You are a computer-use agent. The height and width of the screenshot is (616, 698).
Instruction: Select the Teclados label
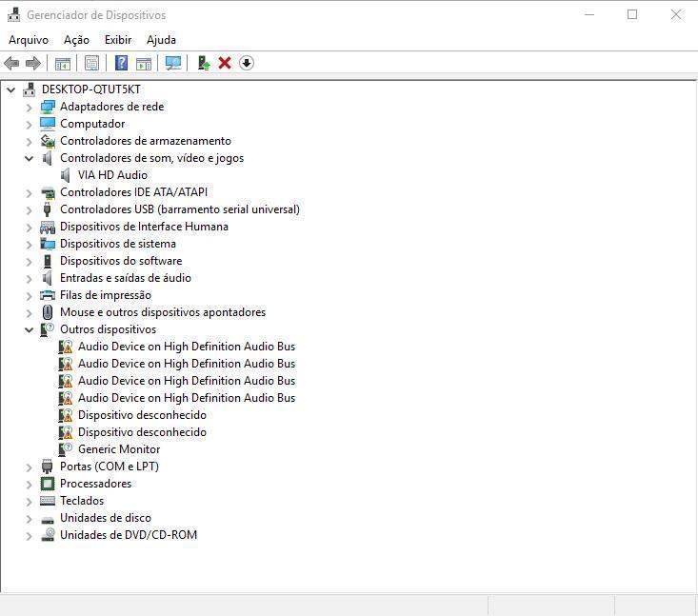click(x=82, y=501)
